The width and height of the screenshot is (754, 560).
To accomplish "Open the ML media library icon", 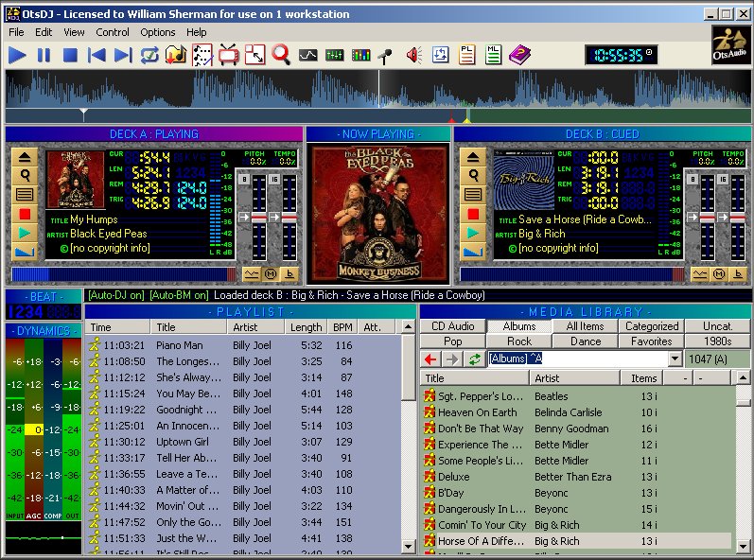I will point(493,55).
